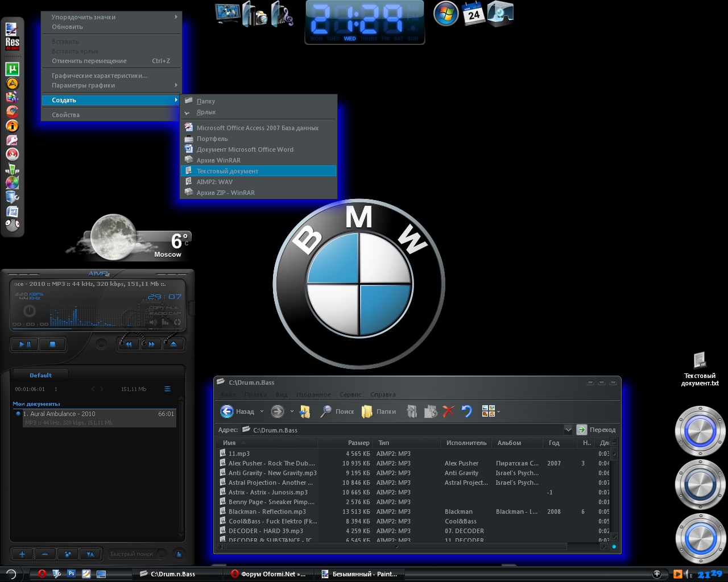This screenshot has height=582, width=728.
Task: Open Свойства from context menu
Action: pyautogui.click(x=111, y=115)
